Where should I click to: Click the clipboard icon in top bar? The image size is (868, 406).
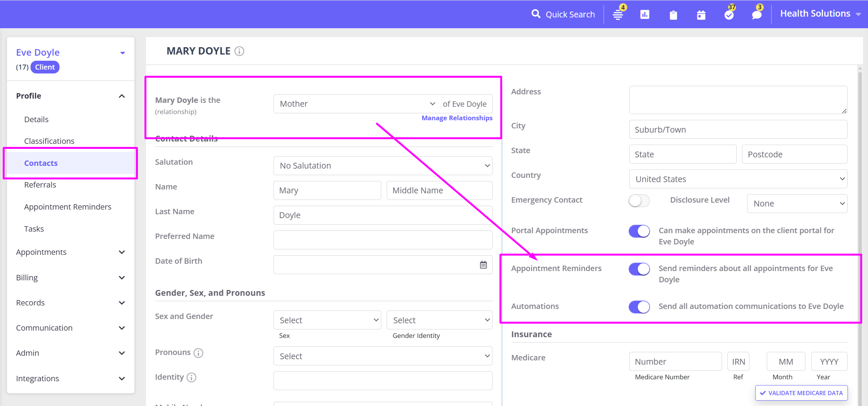tap(673, 15)
